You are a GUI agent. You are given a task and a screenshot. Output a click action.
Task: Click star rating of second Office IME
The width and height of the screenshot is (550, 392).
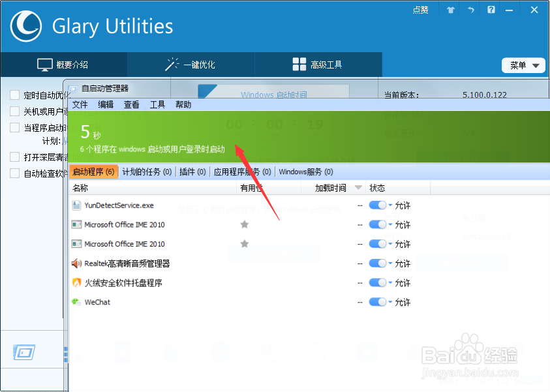coord(245,243)
